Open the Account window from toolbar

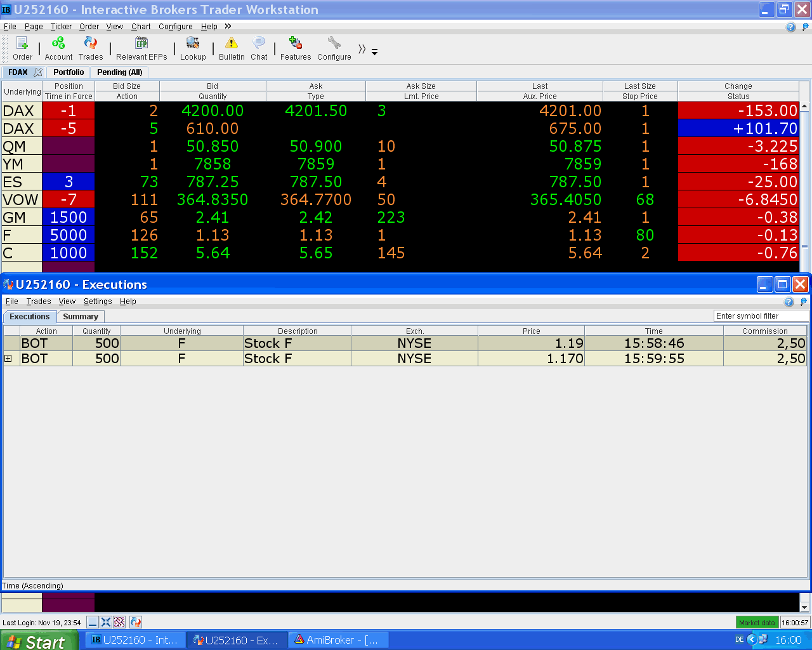[58, 49]
